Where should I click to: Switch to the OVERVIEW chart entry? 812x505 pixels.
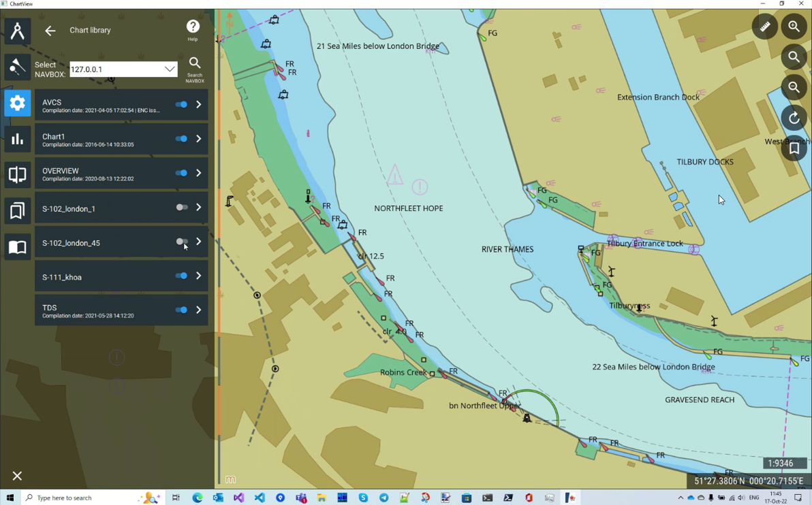pos(102,173)
